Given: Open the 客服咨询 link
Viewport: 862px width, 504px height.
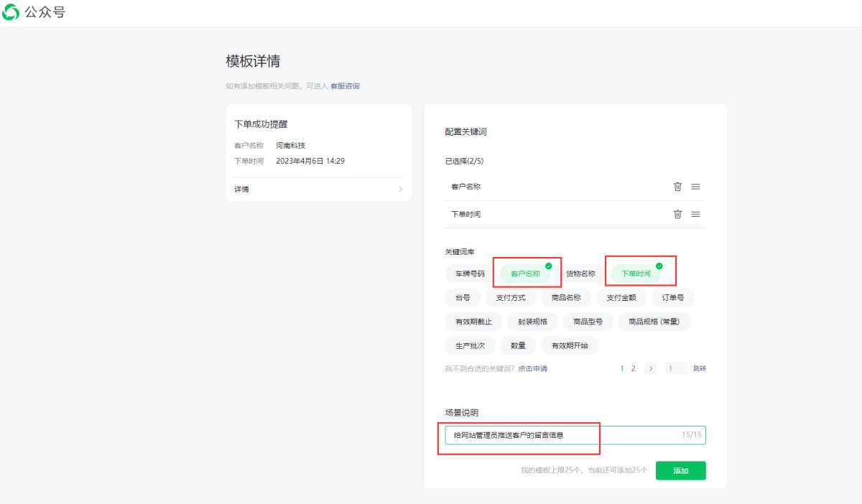Looking at the screenshot, I should (x=345, y=86).
